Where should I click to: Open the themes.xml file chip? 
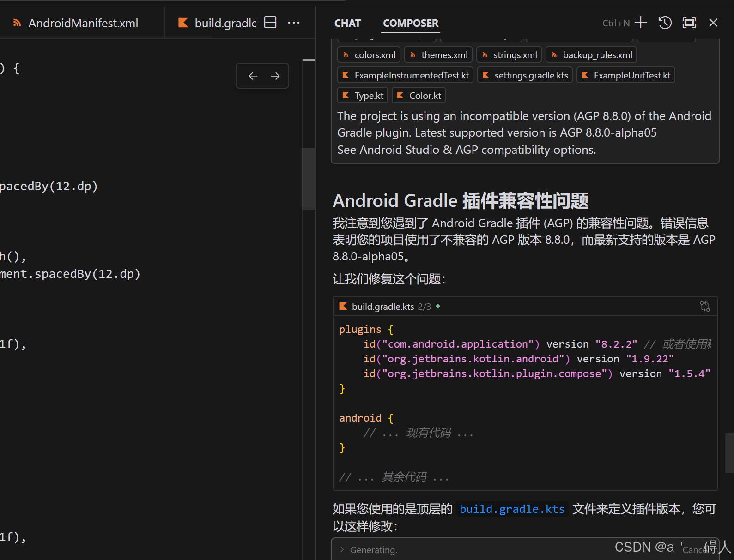[x=438, y=55]
